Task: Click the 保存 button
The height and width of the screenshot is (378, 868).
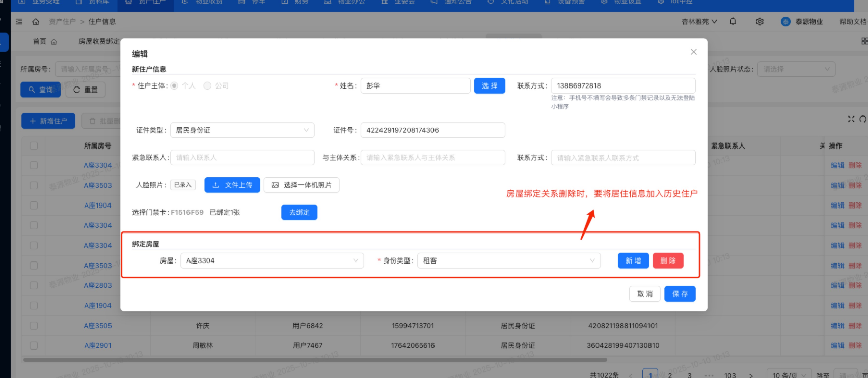Action: 680,294
